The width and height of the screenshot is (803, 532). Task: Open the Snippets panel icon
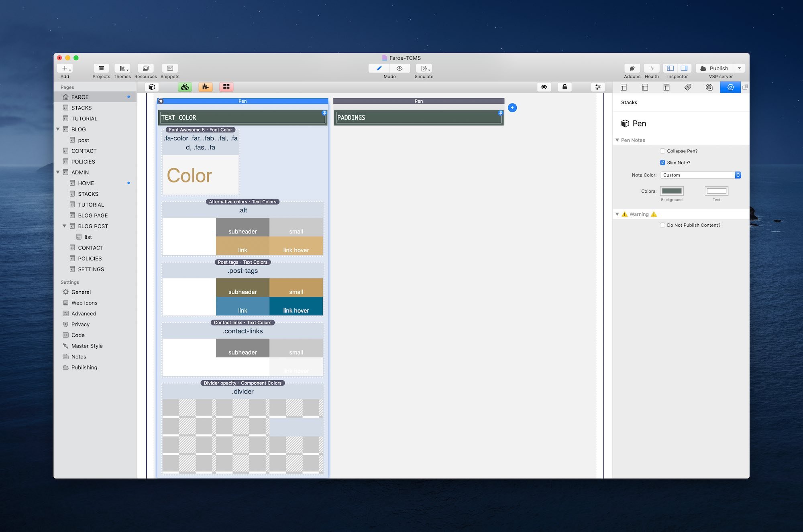(x=170, y=69)
